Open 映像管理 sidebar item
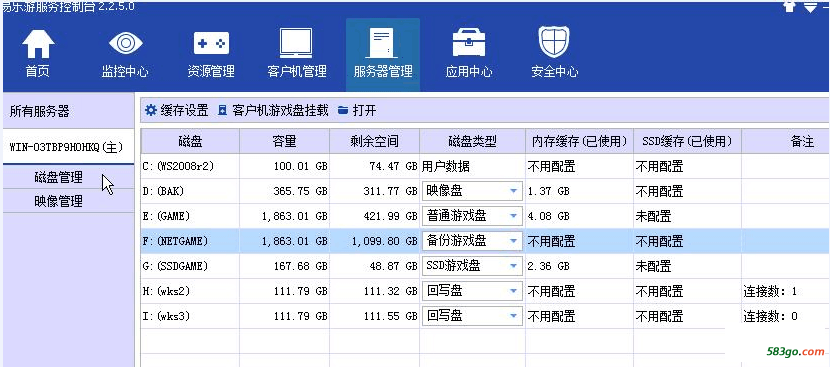830x367 pixels. [59, 201]
